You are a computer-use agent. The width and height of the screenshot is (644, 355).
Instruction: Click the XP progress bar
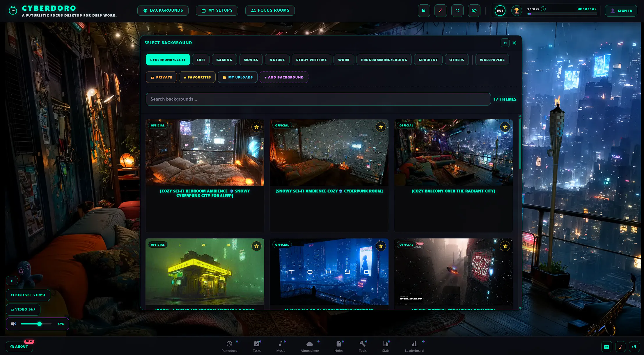click(562, 14)
